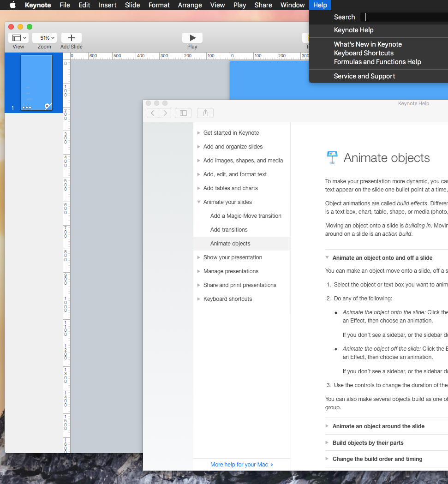The image size is (448, 484).
Task: Go back in the Keynote Help window
Action: click(x=153, y=113)
